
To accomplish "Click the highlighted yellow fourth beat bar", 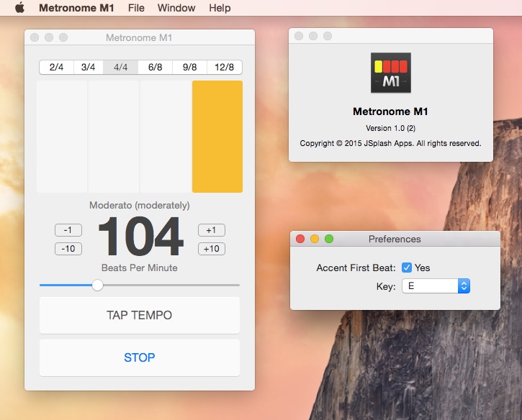I will (x=217, y=137).
